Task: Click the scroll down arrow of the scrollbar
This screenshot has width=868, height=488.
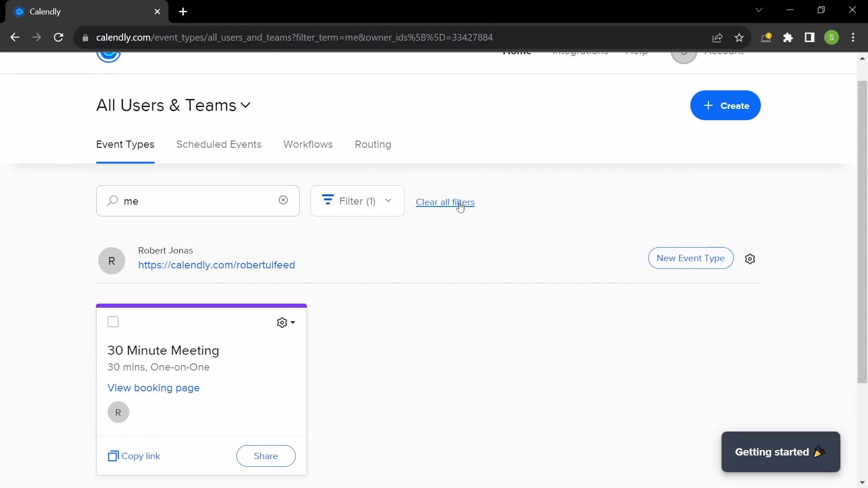Action: point(862,483)
